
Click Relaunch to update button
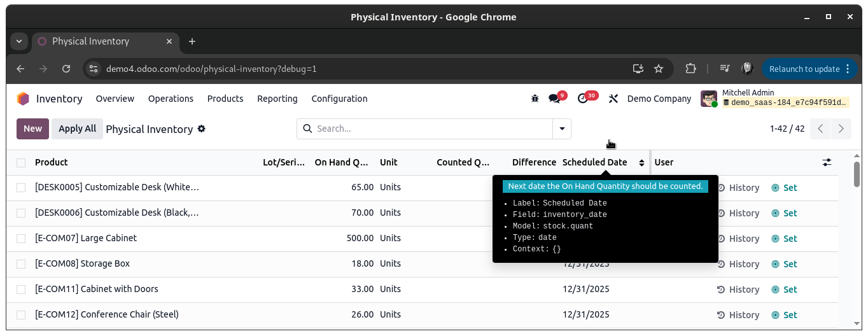(809, 69)
